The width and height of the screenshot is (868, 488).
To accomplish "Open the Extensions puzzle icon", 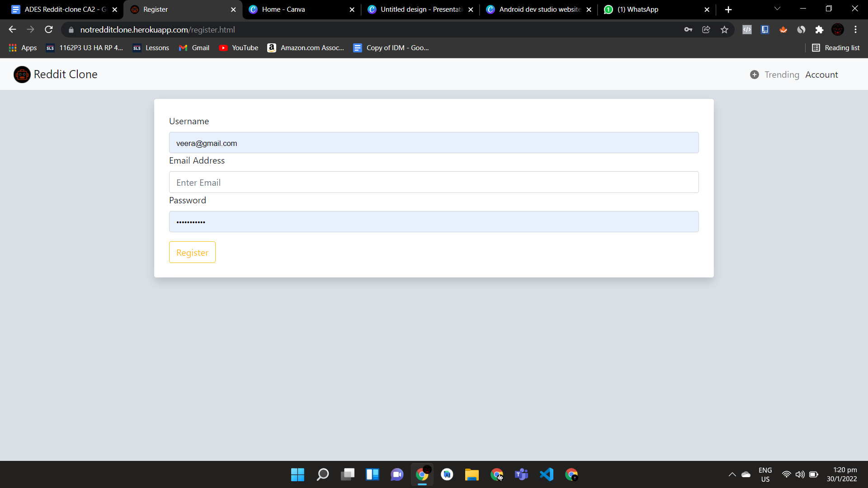I will tap(819, 30).
